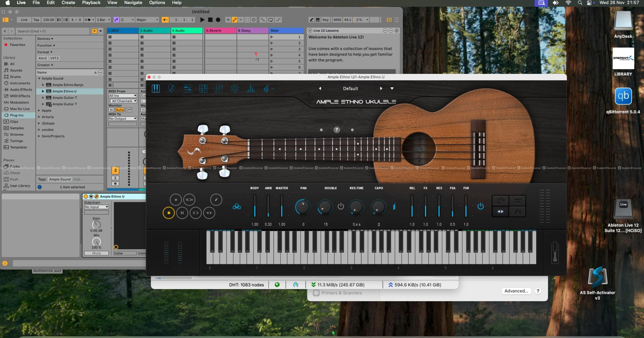Adjust the PAN knob in plugin
The image size is (644, 338).
(x=303, y=207)
